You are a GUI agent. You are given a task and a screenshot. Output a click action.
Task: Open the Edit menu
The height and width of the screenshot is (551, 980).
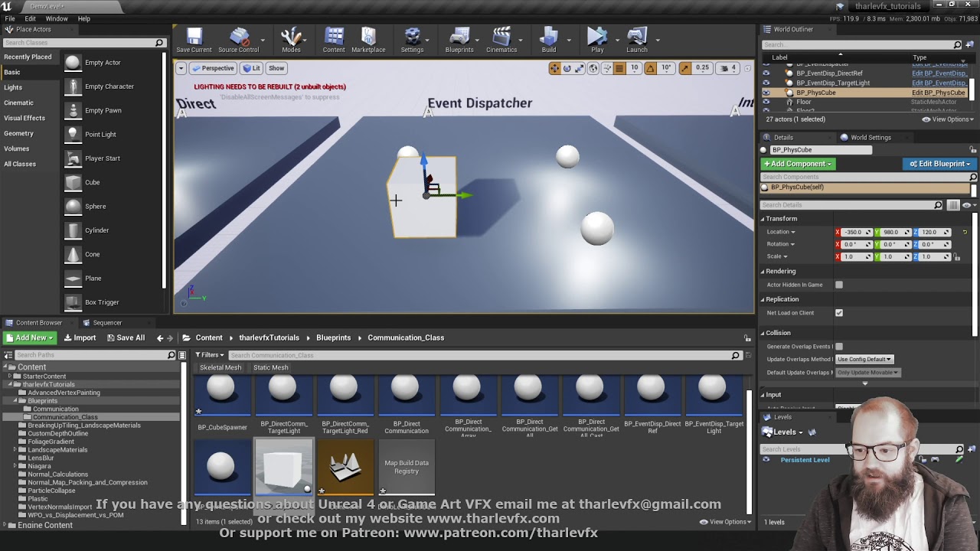pyautogui.click(x=31, y=18)
